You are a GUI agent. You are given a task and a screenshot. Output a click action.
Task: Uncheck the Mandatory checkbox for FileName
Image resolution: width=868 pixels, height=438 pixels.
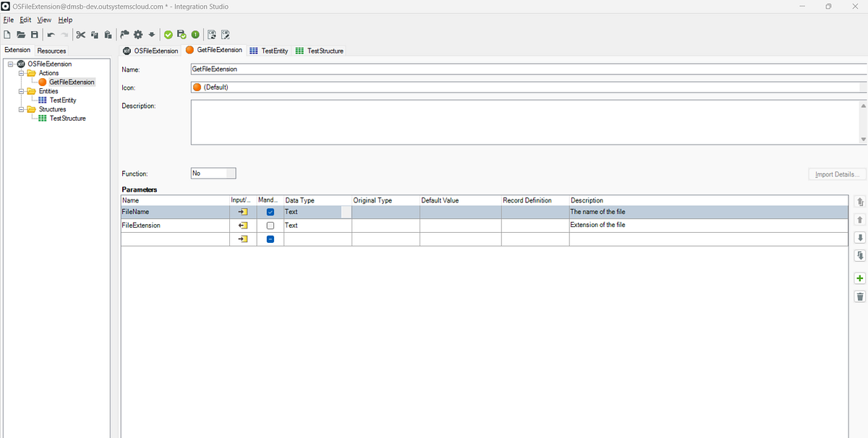click(x=268, y=211)
